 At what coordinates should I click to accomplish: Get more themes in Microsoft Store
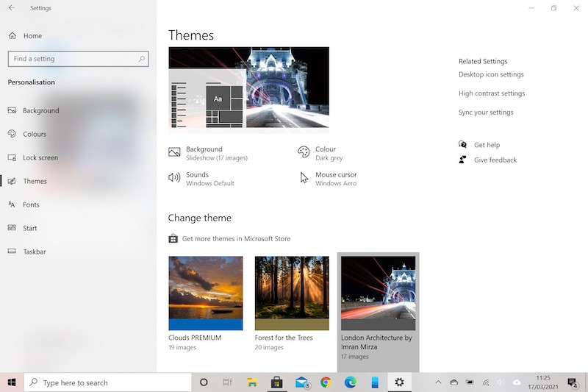pyautogui.click(x=229, y=238)
